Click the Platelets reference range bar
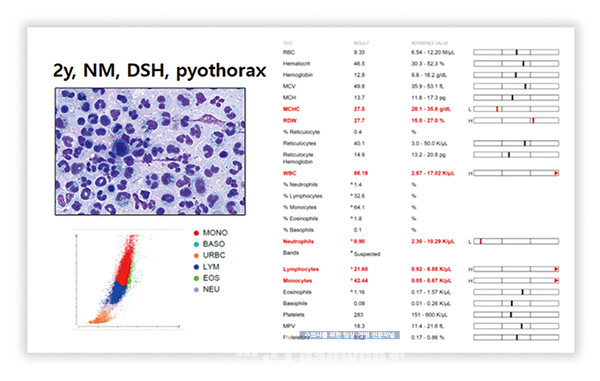The height and width of the screenshot is (381, 600). click(516, 315)
